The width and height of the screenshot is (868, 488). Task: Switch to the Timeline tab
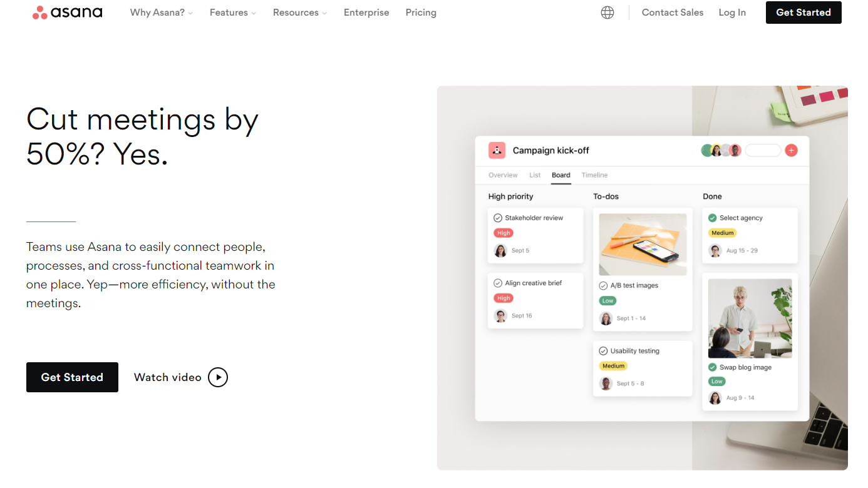594,175
